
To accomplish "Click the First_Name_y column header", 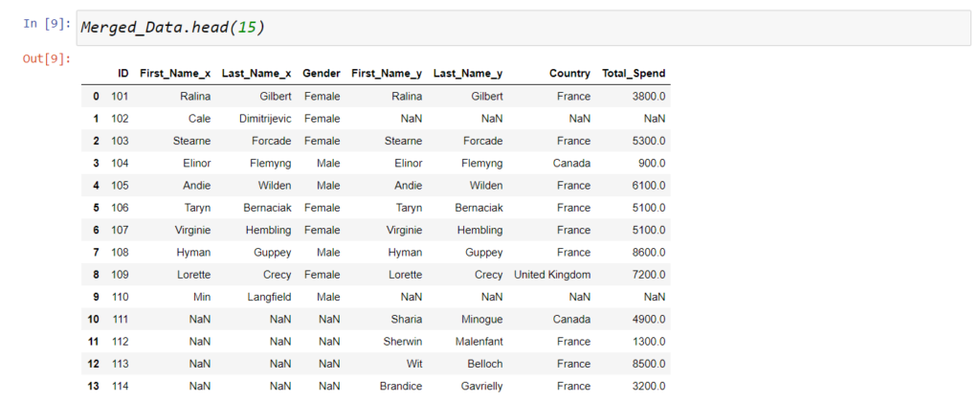I will 387,74.
